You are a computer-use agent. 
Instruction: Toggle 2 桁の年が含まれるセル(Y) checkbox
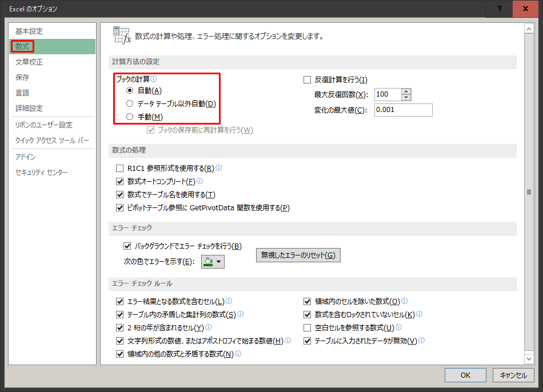point(120,327)
